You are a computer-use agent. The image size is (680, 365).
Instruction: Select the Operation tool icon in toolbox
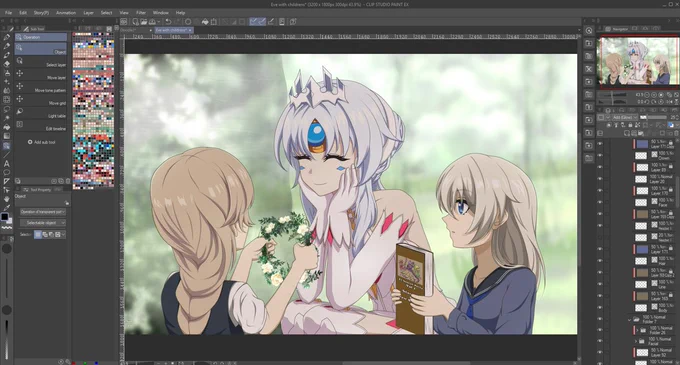(x=7, y=146)
